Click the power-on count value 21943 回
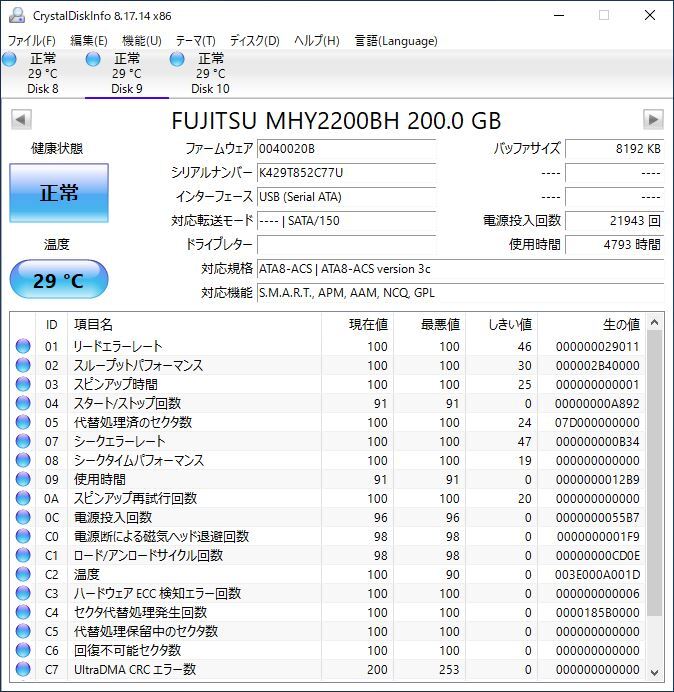 pos(614,221)
